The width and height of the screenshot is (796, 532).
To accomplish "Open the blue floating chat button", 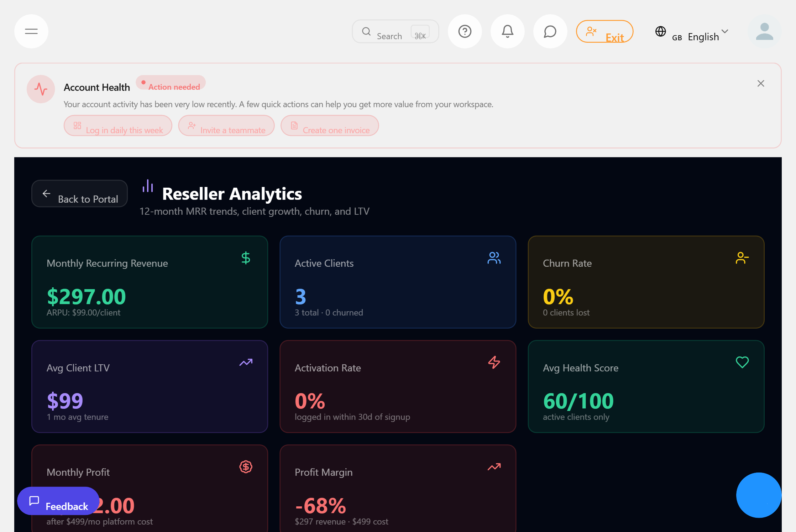I will coord(759,495).
